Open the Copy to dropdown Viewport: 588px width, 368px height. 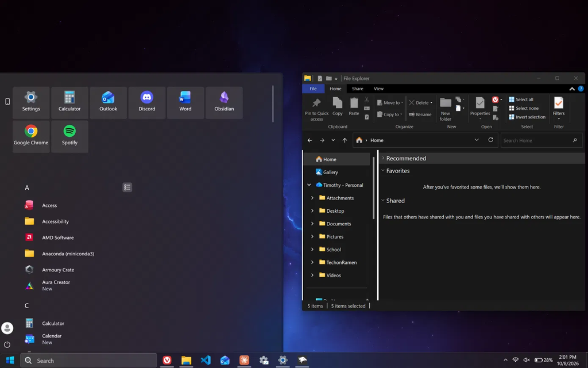tap(401, 114)
